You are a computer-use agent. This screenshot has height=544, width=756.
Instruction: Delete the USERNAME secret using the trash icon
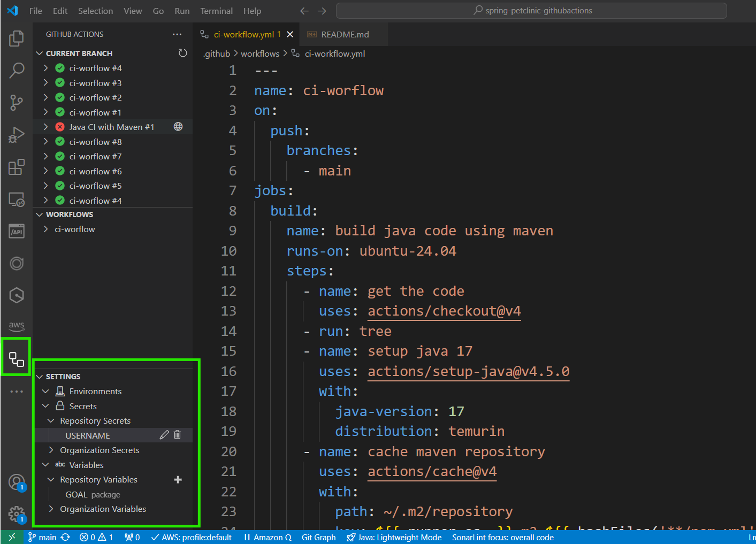point(177,435)
